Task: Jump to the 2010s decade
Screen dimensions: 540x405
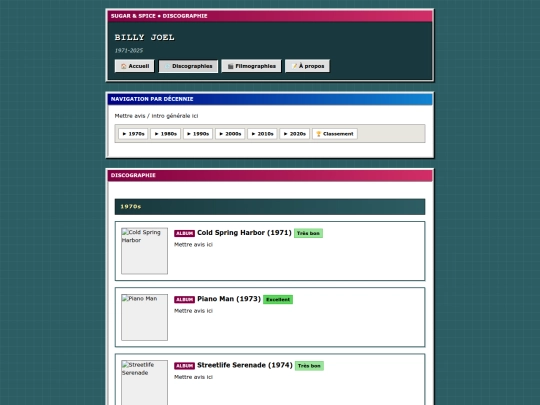Action: [x=262, y=134]
